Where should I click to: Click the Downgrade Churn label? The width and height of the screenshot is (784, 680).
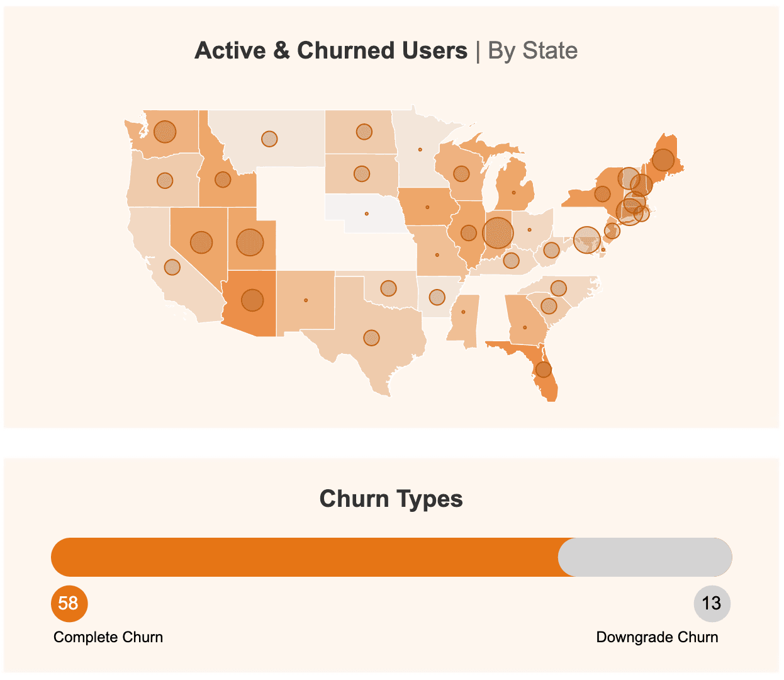[x=657, y=637]
